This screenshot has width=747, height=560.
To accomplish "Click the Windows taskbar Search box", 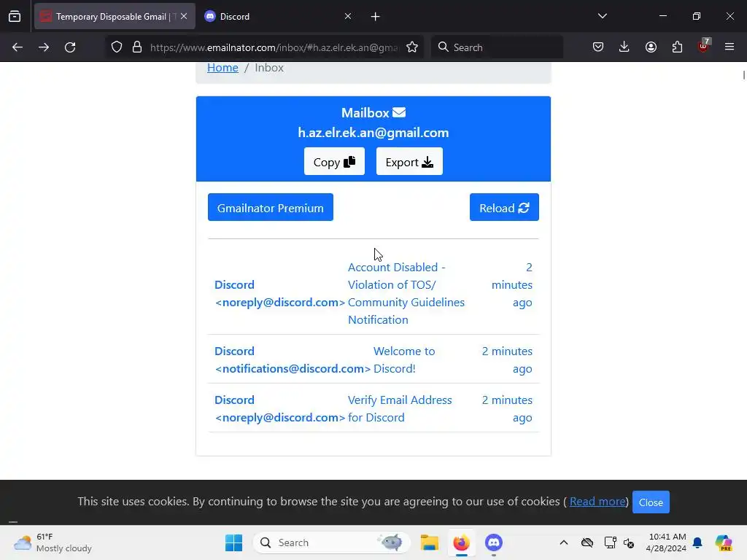I will pyautogui.click(x=332, y=542).
